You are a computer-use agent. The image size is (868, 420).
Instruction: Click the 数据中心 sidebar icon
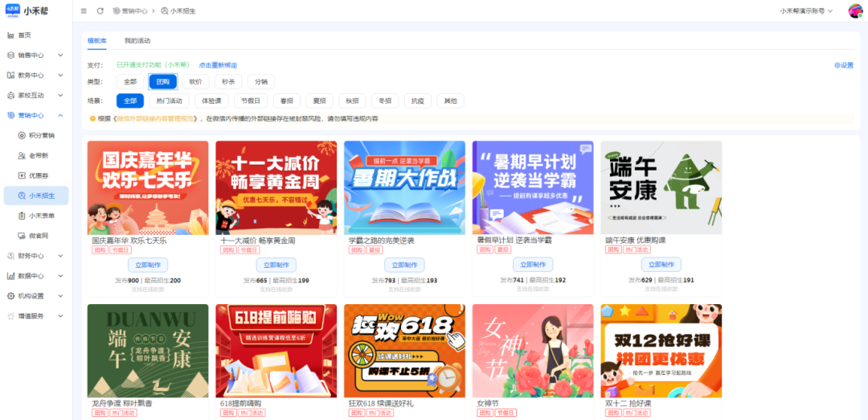point(10,276)
